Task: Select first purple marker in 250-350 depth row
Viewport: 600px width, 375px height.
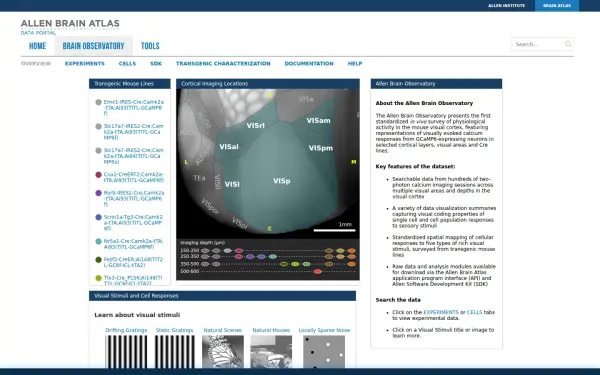Action: click(250, 256)
